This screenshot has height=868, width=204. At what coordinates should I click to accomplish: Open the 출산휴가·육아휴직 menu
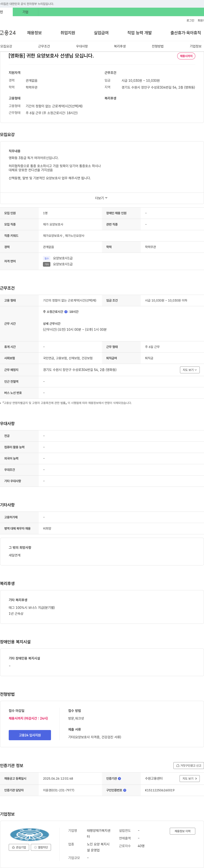pos(186,33)
